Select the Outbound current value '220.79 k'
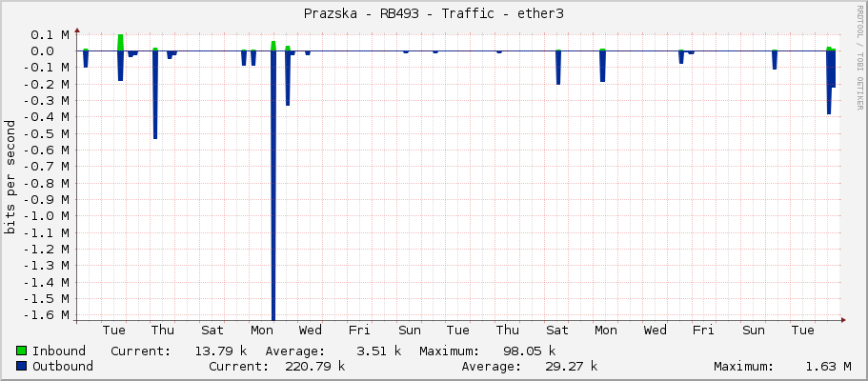The width and height of the screenshot is (868, 381). point(315,366)
